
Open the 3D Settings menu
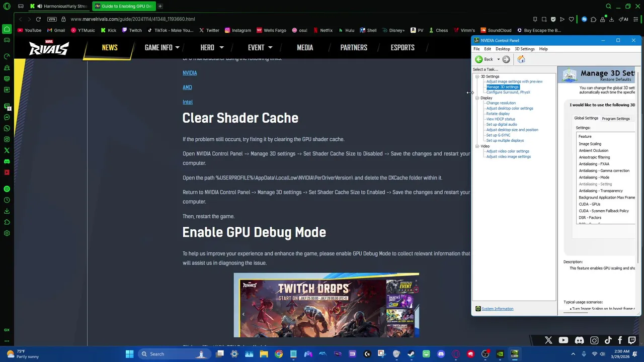point(524,49)
